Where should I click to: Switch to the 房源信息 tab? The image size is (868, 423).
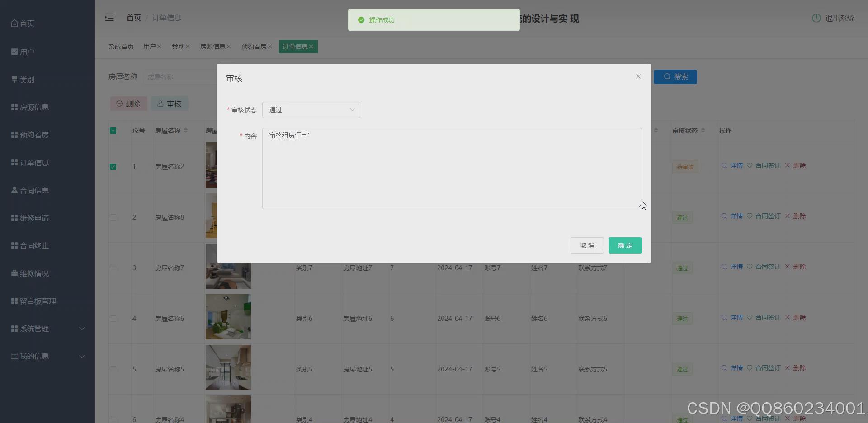213,46
